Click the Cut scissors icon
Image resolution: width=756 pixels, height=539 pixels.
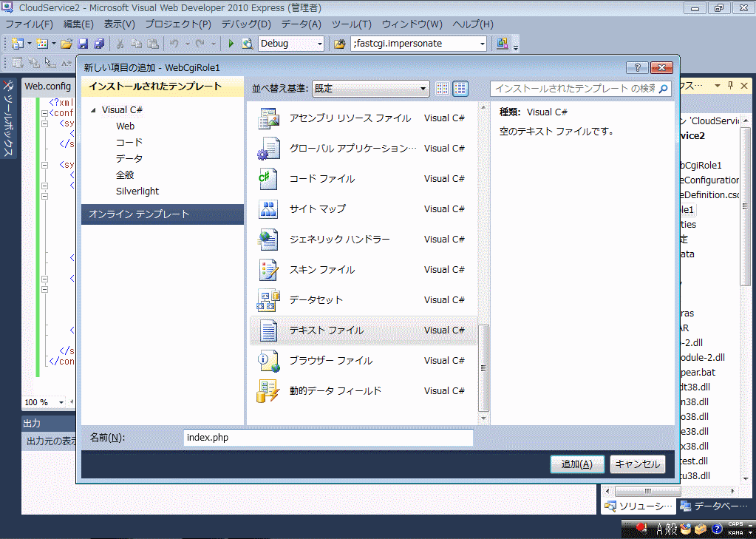120,44
